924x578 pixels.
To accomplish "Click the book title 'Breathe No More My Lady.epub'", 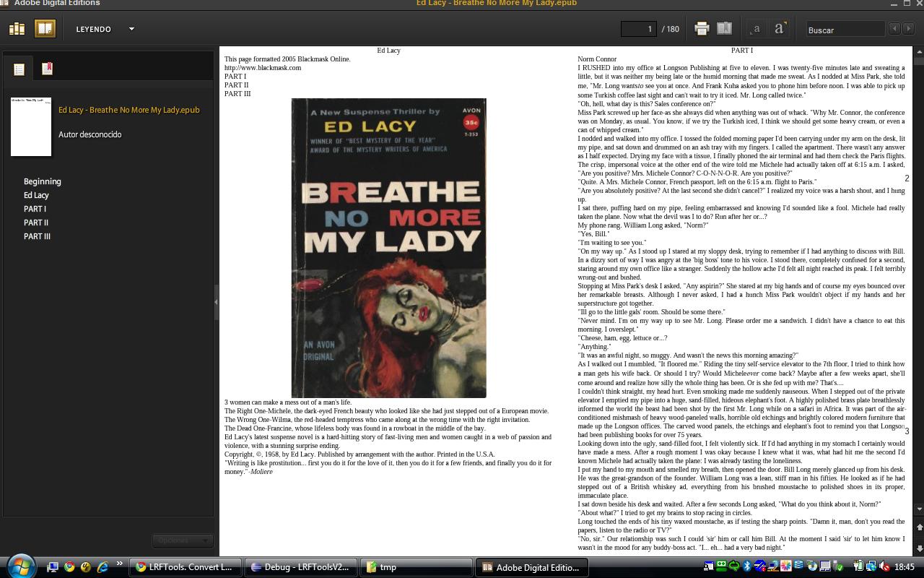I will (x=129, y=110).
